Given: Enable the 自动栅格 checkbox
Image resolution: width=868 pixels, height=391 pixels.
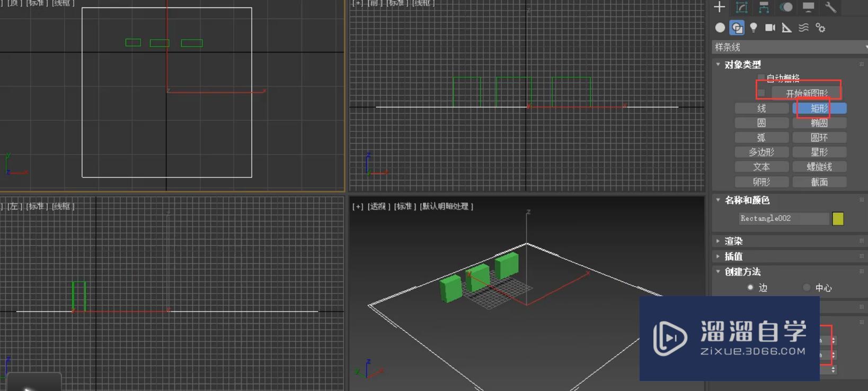Looking at the screenshot, I should [761, 78].
